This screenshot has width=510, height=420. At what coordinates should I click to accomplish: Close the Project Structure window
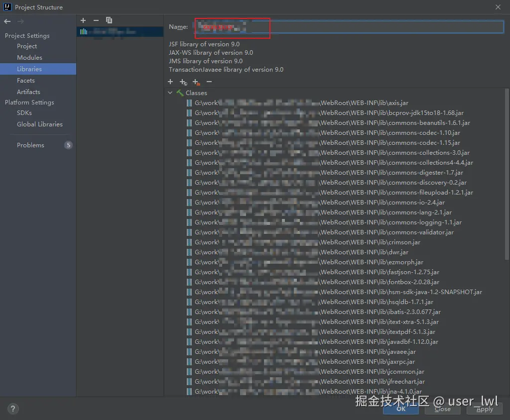pos(498,7)
